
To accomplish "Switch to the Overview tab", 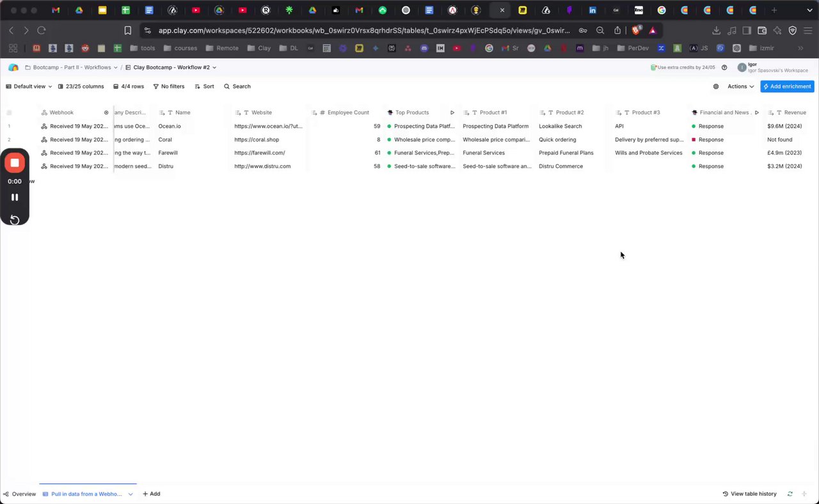I will 19,494.
